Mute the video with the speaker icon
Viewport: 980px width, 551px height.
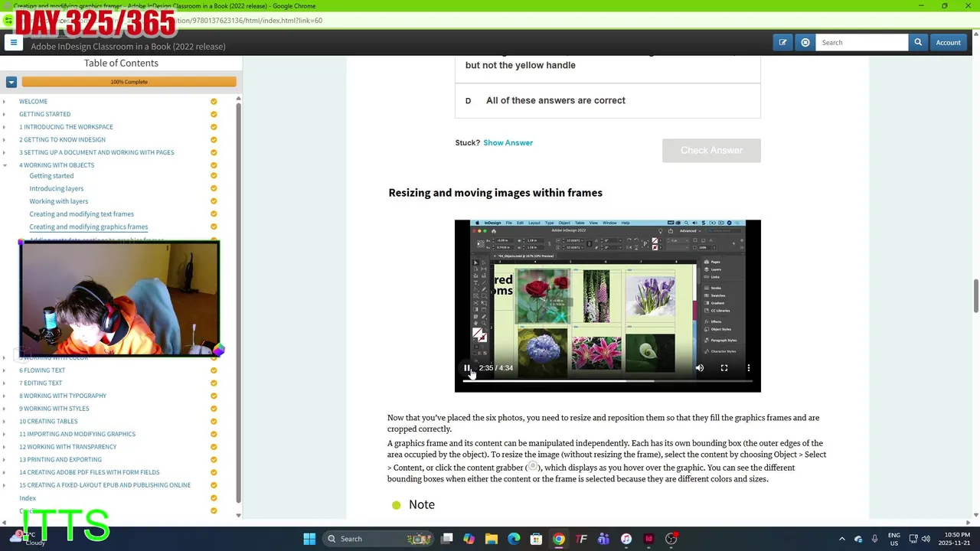coord(700,368)
